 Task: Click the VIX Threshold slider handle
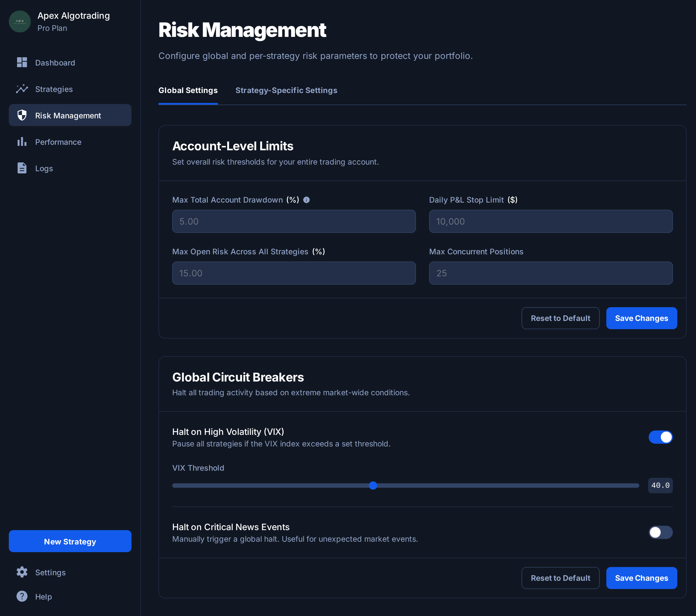(373, 486)
